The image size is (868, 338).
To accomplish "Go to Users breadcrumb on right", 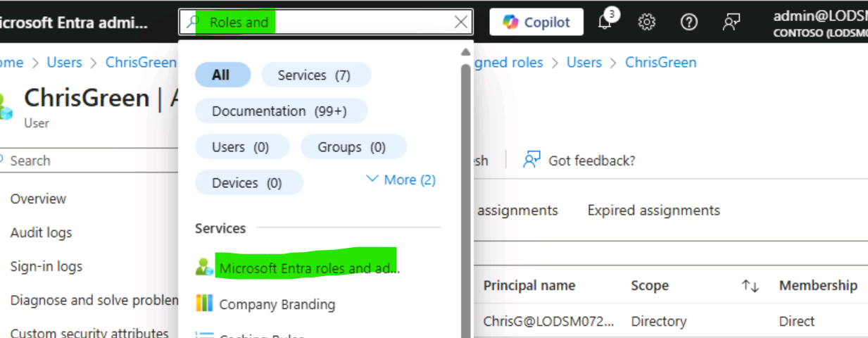I will click(x=584, y=62).
